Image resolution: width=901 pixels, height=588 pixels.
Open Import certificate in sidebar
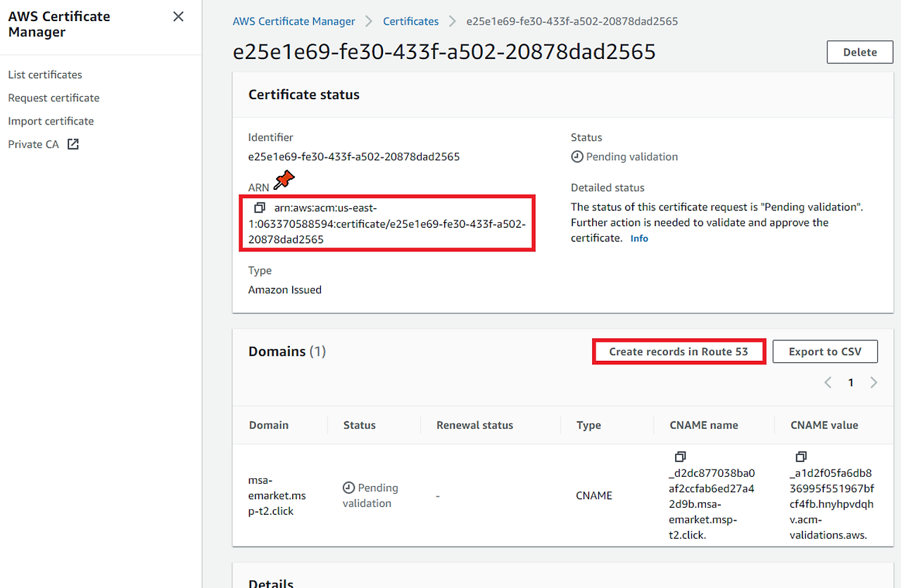click(51, 121)
